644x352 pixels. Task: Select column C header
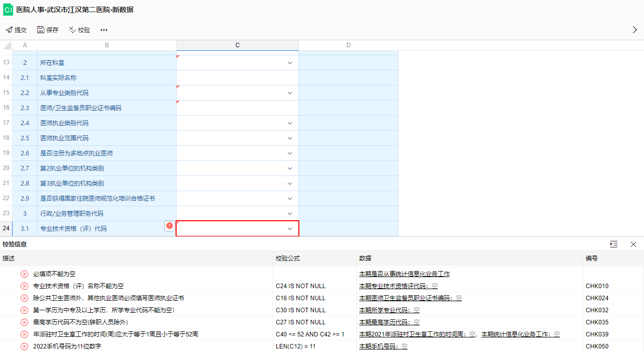pos(237,45)
